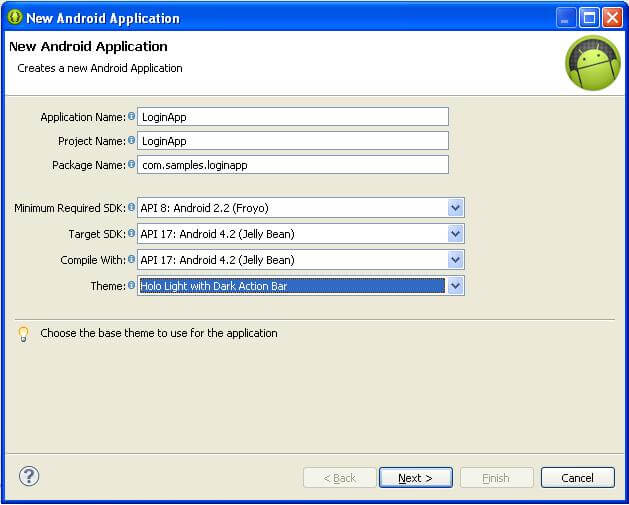Click the title bar Android application icon
Image resolution: width=629 pixels, height=505 pixels.
coord(15,17)
